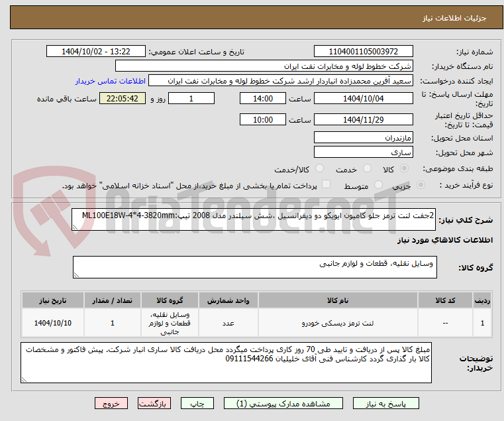Select the کالا/خدمت radio button
Image resolution: width=504 pixels, height=421 pixels.
point(319,168)
